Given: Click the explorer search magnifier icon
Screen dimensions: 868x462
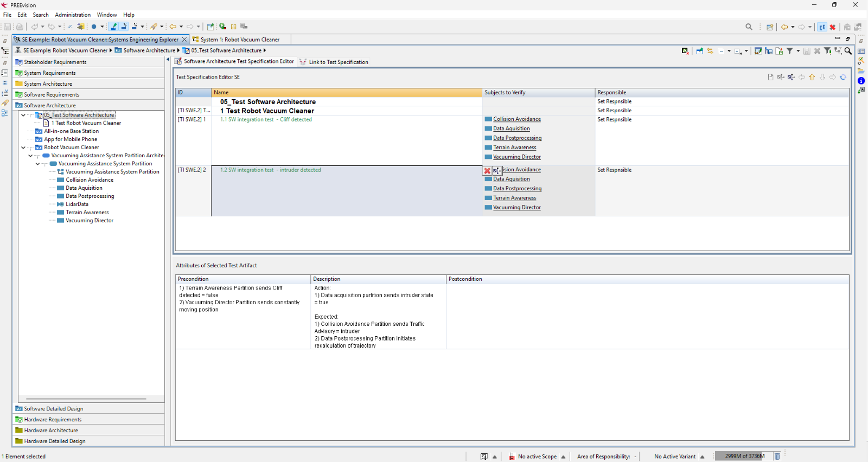Looking at the screenshot, I should 848,51.
